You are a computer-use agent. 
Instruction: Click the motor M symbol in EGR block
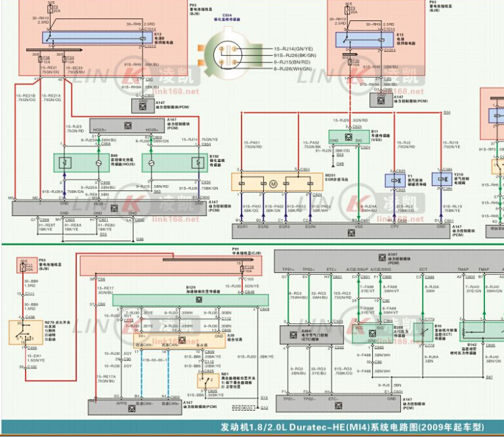click(x=273, y=184)
